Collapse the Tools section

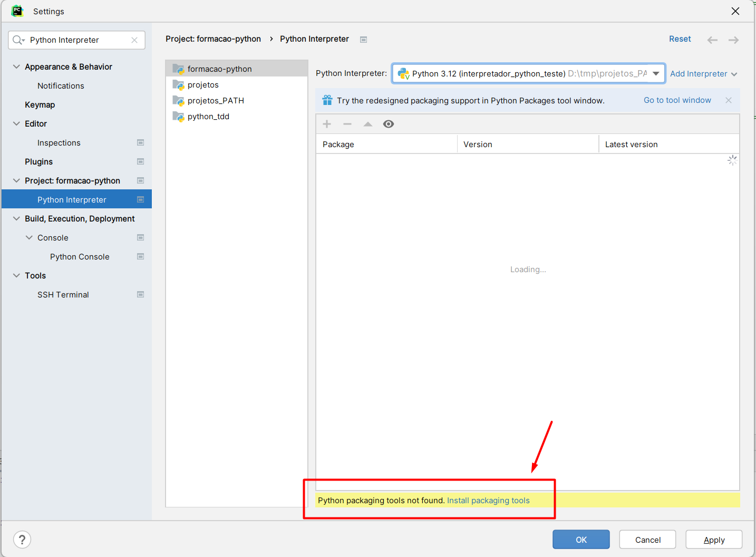point(16,275)
